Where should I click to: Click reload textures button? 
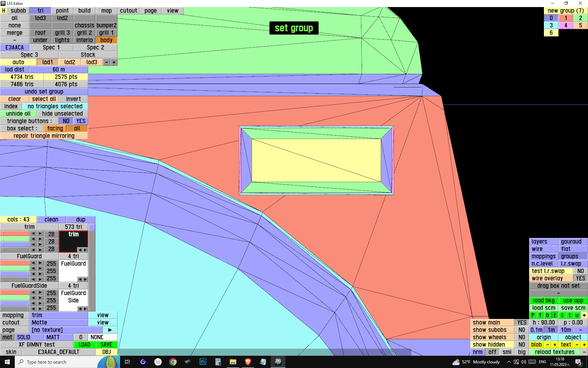pyautogui.click(x=555, y=352)
